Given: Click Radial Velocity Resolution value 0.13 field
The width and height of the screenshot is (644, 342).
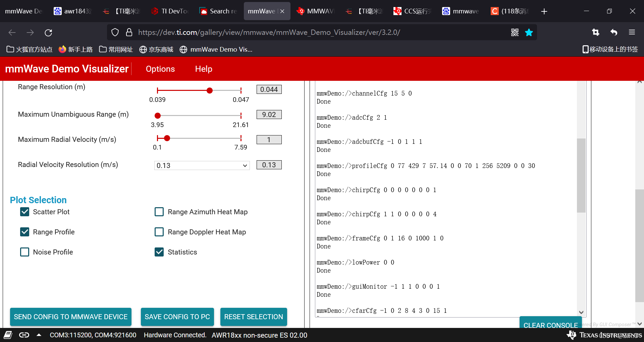Looking at the screenshot, I should [x=269, y=165].
